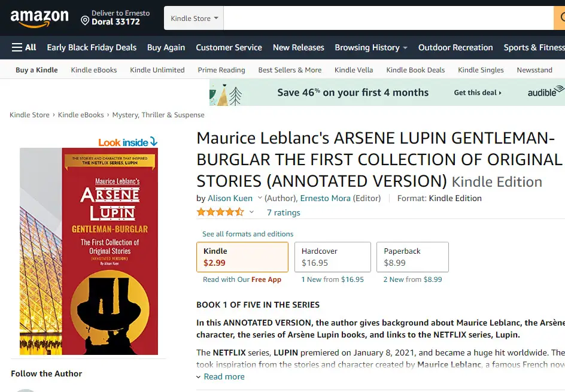Viewport: 565px width, 392px height.
Task: Open the ratings breakdown chevron
Action: (x=251, y=212)
